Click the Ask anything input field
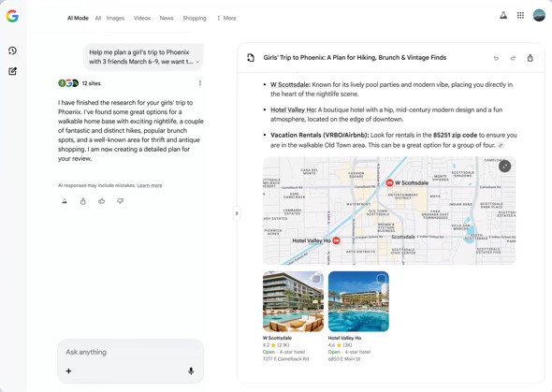The image size is (552, 392). tap(130, 352)
